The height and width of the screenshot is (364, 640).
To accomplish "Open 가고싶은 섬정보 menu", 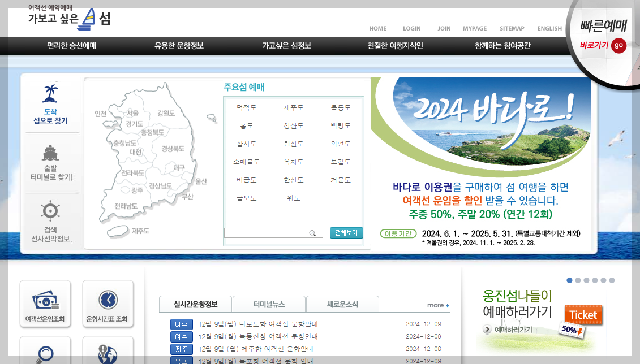I will [286, 46].
